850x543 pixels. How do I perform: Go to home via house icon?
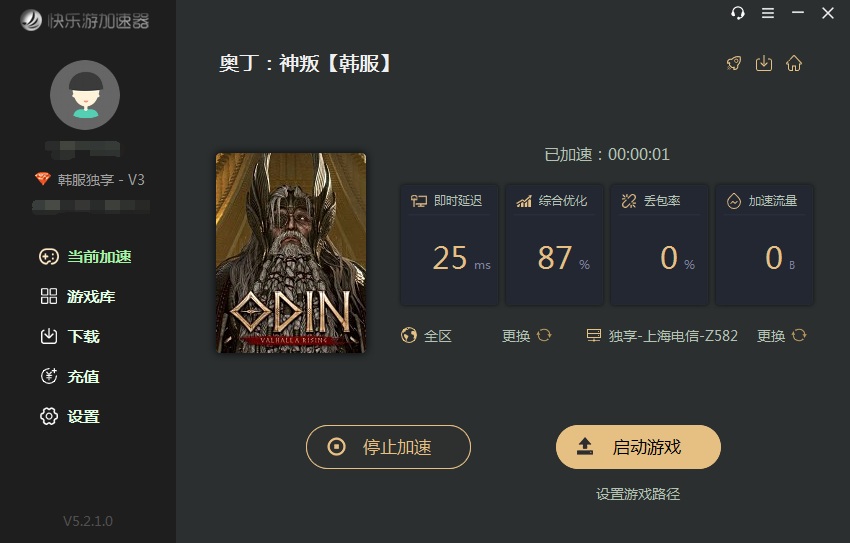[x=794, y=63]
